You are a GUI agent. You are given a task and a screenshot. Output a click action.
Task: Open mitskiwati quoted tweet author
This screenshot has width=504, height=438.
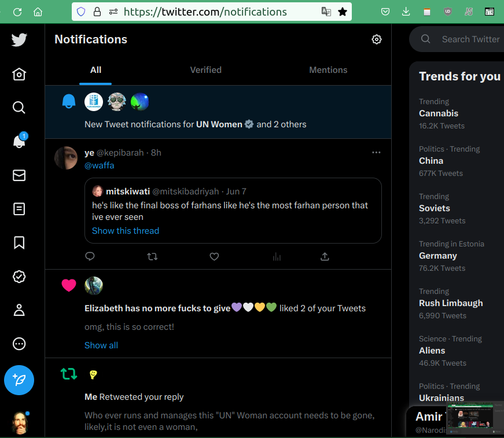coord(128,192)
